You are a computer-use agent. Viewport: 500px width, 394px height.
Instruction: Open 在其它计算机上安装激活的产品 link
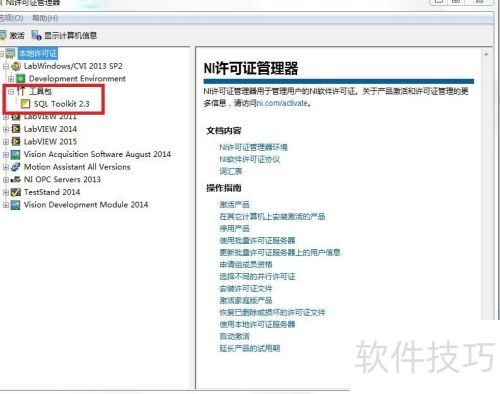click(x=272, y=217)
